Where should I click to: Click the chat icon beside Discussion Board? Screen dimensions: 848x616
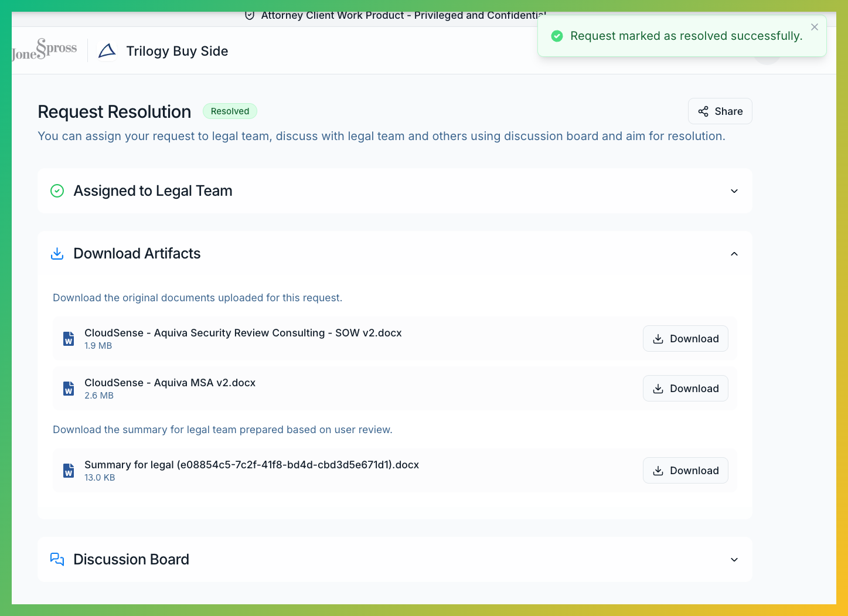pyautogui.click(x=57, y=559)
